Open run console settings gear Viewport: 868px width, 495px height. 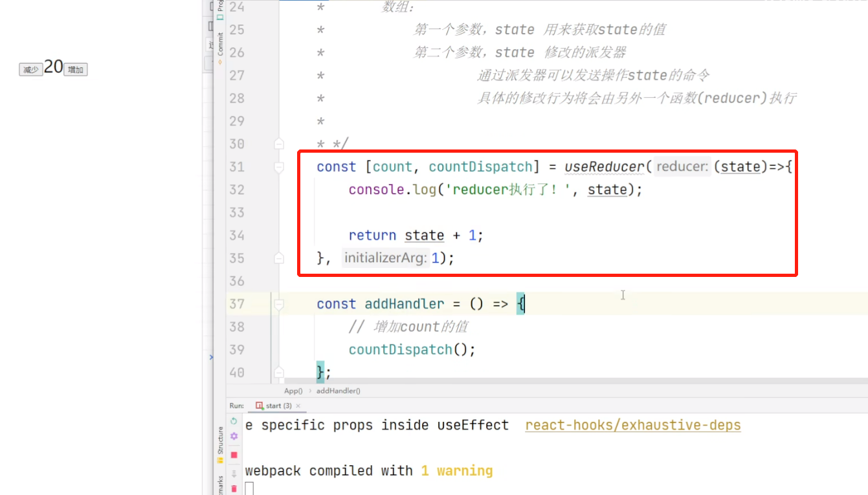click(233, 435)
